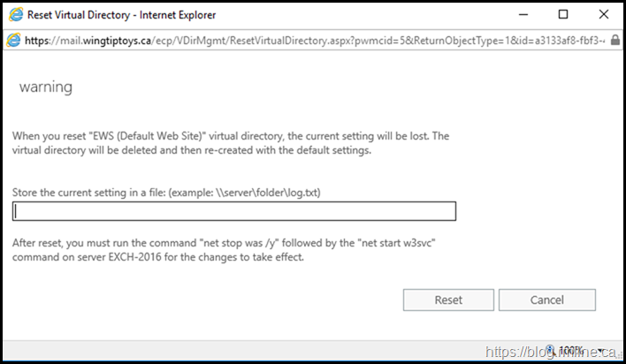
Task: Close the Reset Virtual Directory window
Action: point(603,15)
